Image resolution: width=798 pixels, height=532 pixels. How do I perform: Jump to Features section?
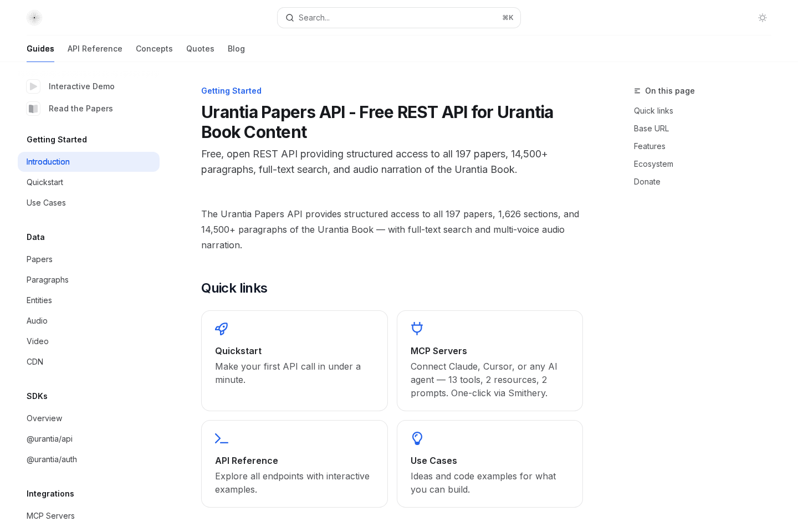pyautogui.click(x=649, y=146)
